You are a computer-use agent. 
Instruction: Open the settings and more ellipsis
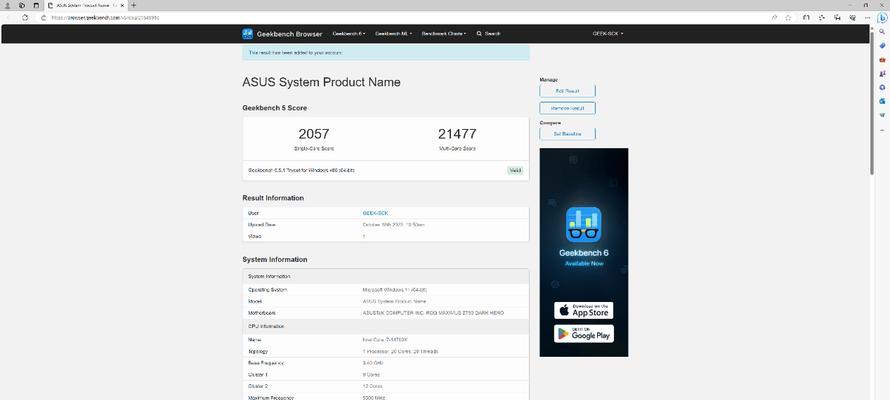pyautogui.click(x=867, y=18)
